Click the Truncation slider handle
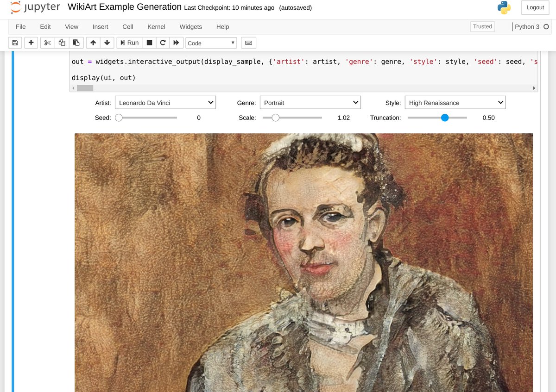This screenshot has height=392, width=556. click(x=445, y=118)
